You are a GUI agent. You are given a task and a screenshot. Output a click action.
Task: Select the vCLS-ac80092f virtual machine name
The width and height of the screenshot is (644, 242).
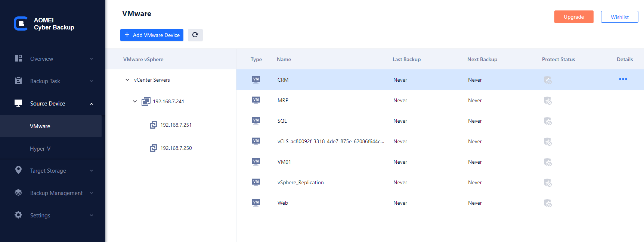tap(331, 141)
